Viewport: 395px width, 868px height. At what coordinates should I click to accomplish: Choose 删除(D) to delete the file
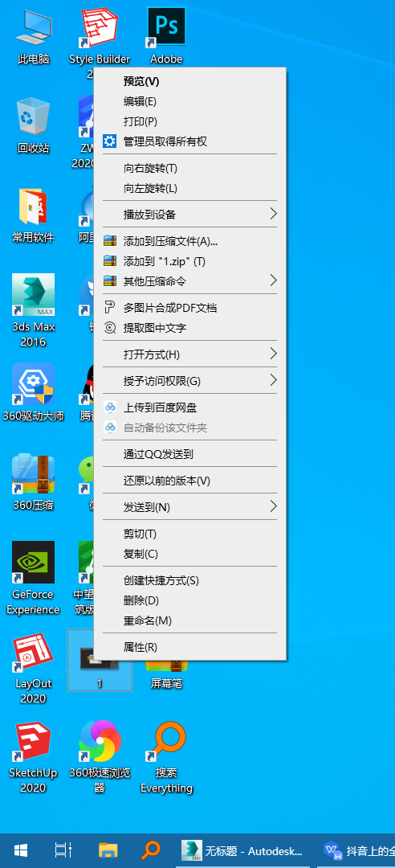click(189, 600)
